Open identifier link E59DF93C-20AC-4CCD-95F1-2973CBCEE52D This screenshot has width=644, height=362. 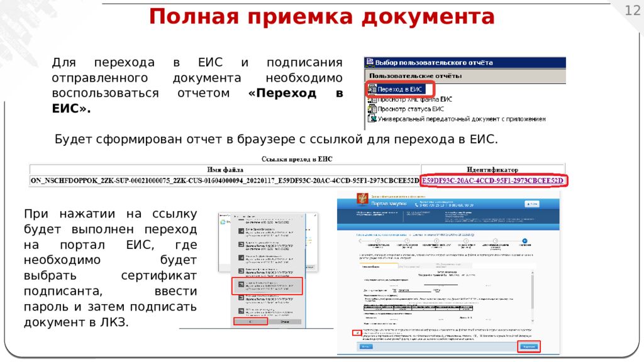pos(494,181)
